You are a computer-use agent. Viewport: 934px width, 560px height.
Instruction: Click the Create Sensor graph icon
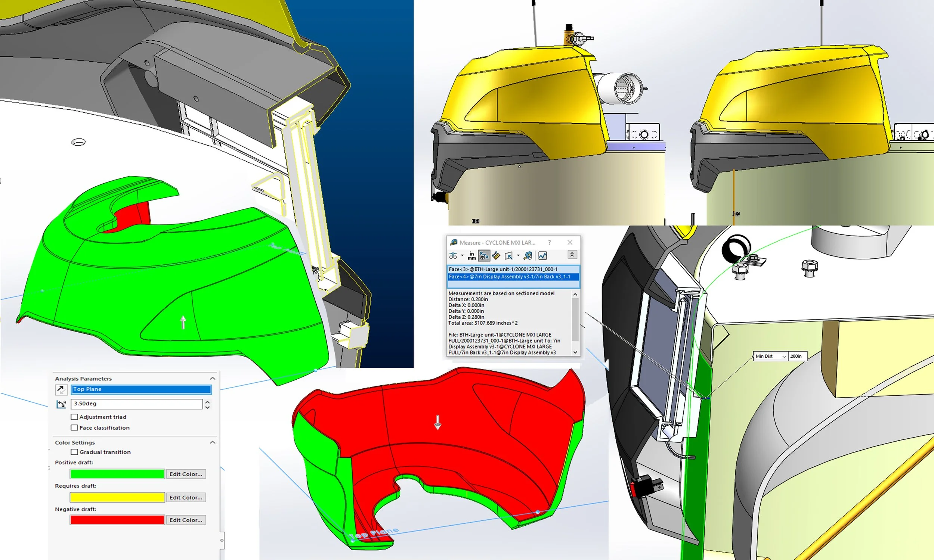[x=542, y=256]
